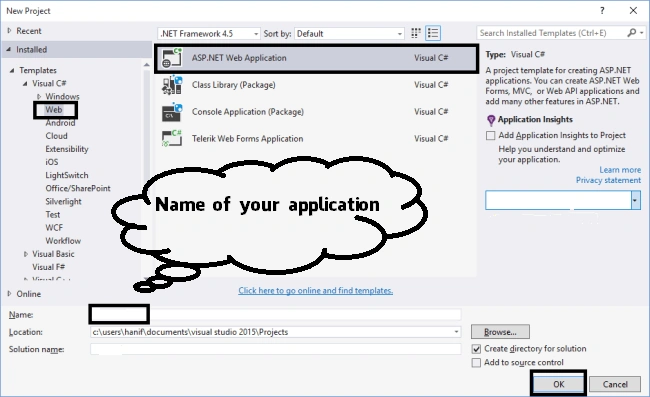
Task: Click the OK button
Action: coord(558,384)
